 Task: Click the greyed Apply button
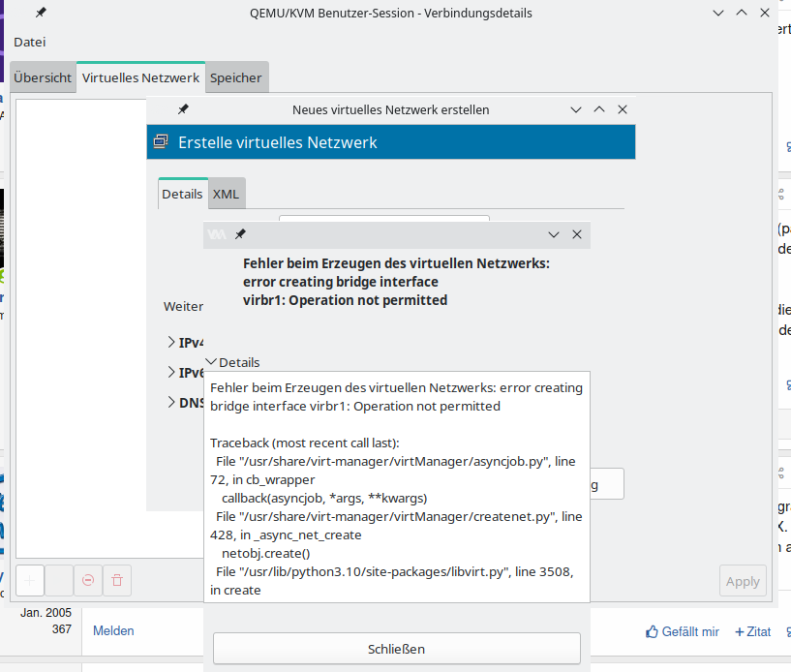pos(743,581)
